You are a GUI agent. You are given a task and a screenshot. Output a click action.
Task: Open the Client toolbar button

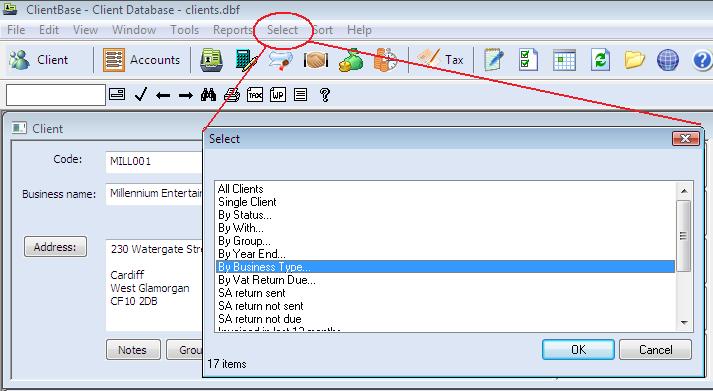(38, 60)
